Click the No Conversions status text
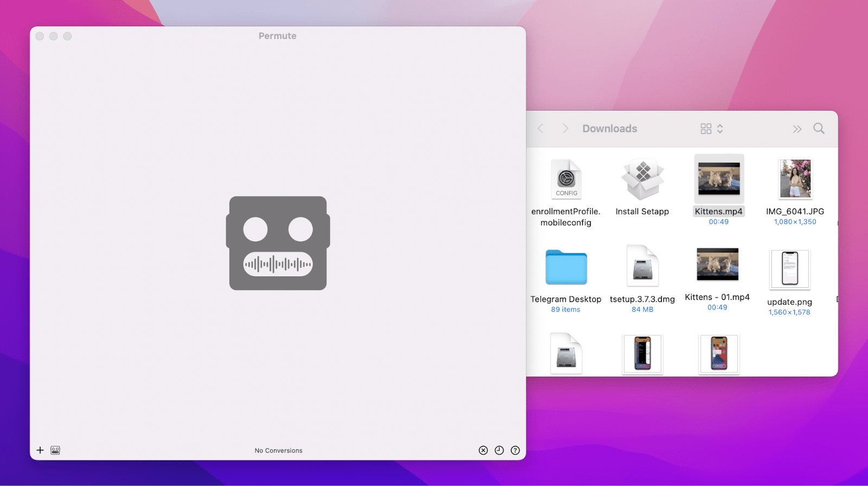This screenshot has width=868, height=486. click(278, 451)
